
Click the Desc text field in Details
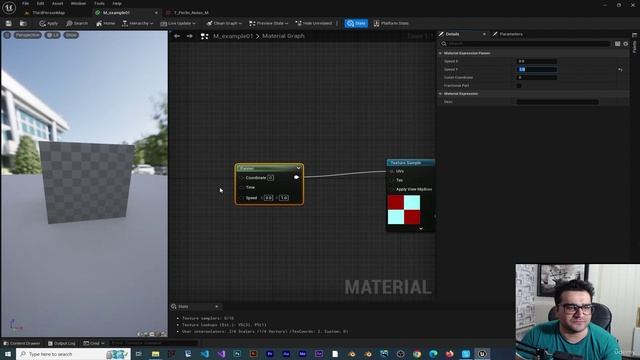pos(557,102)
